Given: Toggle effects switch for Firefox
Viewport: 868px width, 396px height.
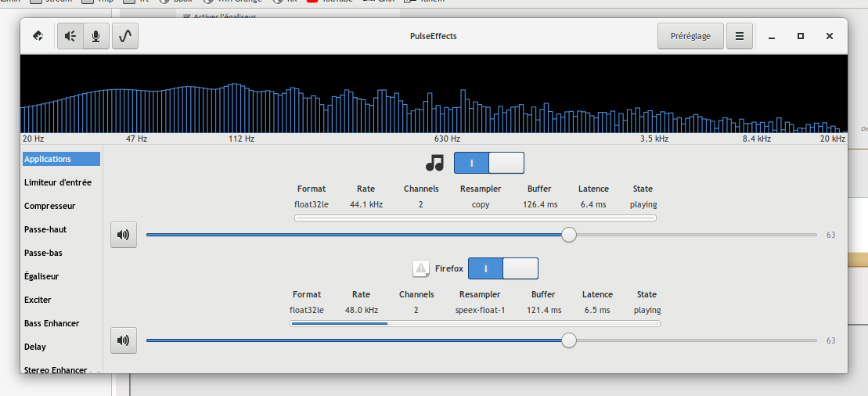Looking at the screenshot, I should tap(503, 268).
